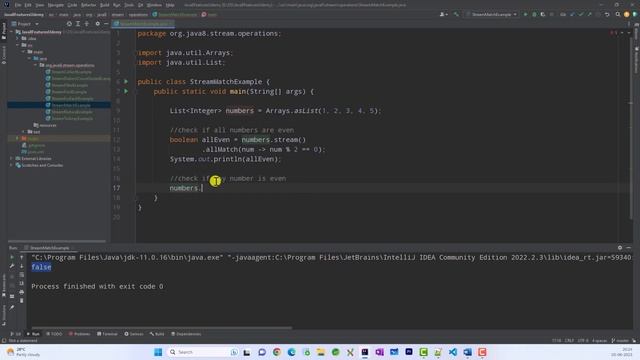This screenshot has width=640, height=360.
Task: Open the Build tool window button at bottom
Action: click(x=157, y=334)
